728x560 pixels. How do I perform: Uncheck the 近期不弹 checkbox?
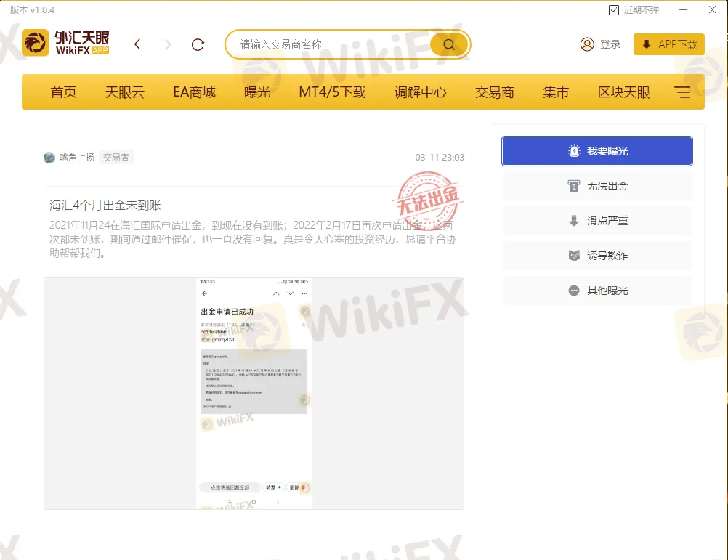(613, 10)
